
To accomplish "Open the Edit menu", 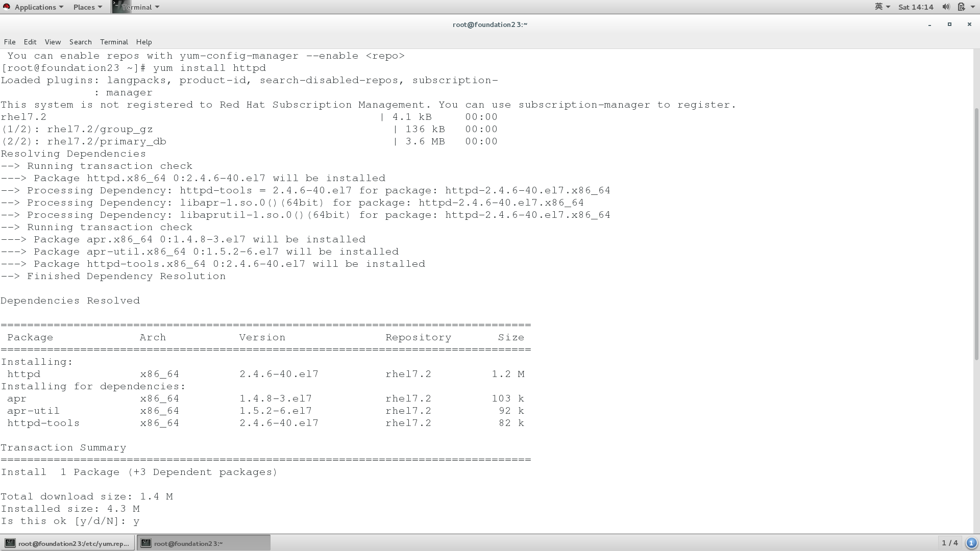I will [30, 42].
